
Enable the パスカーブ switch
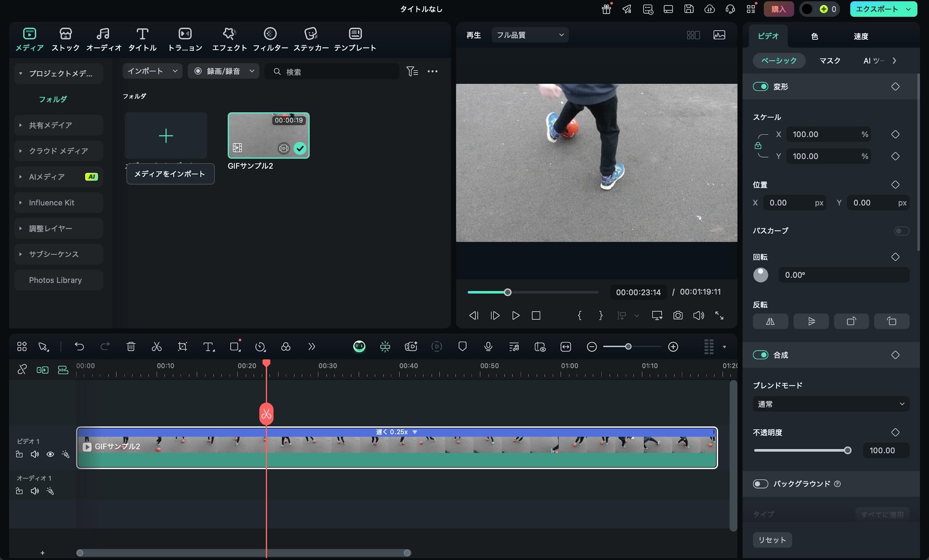pos(902,231)
